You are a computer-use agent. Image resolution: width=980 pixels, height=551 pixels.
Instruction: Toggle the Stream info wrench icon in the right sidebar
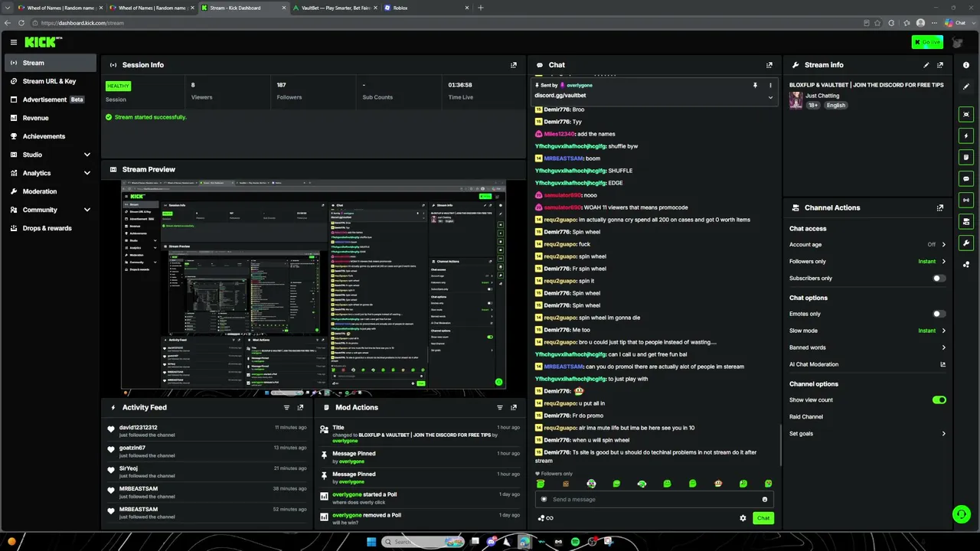click(966, 243)
